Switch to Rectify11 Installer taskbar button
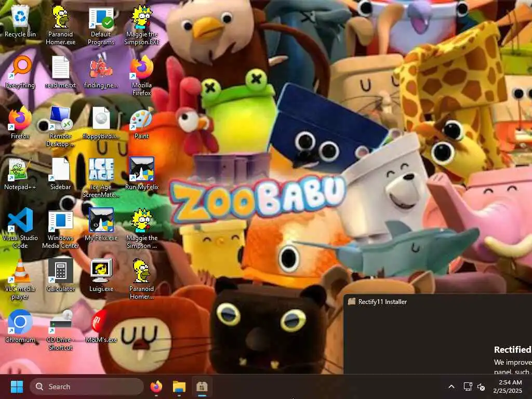Screen dimensions: 532x399 (x=202, y=387)
